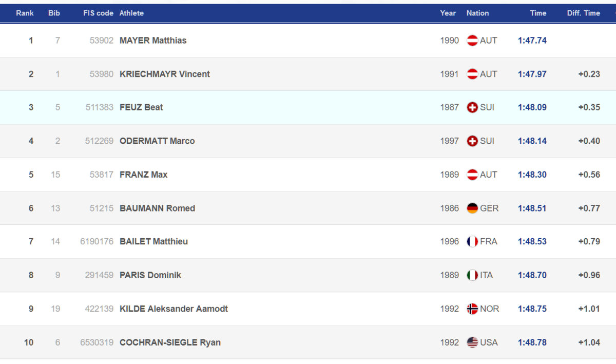
Task: Select the FEUZ Beat athlete name
Action: point(141,107)
